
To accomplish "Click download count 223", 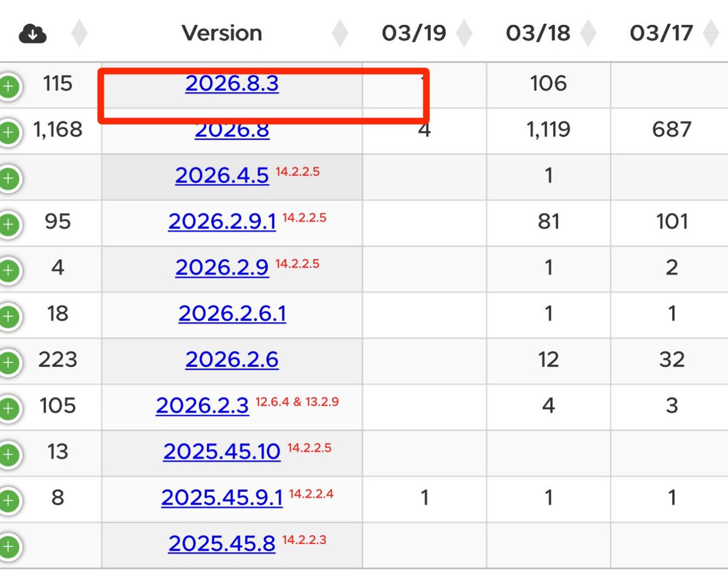I will tap(58, 361).
